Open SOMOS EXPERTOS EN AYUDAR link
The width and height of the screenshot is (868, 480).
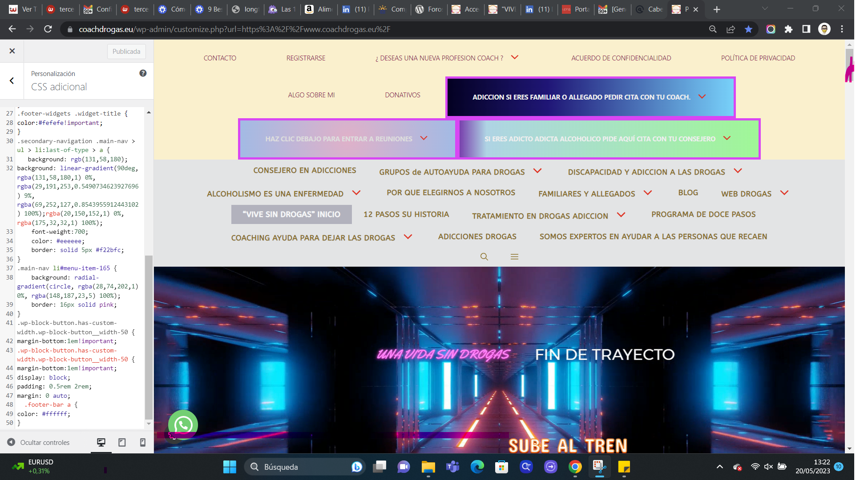click(653, 237)
